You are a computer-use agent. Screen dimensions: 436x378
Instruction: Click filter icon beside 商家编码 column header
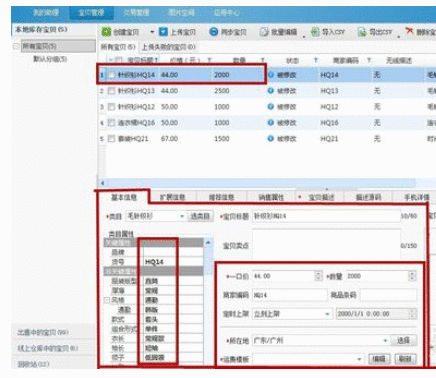coord(369,60)
